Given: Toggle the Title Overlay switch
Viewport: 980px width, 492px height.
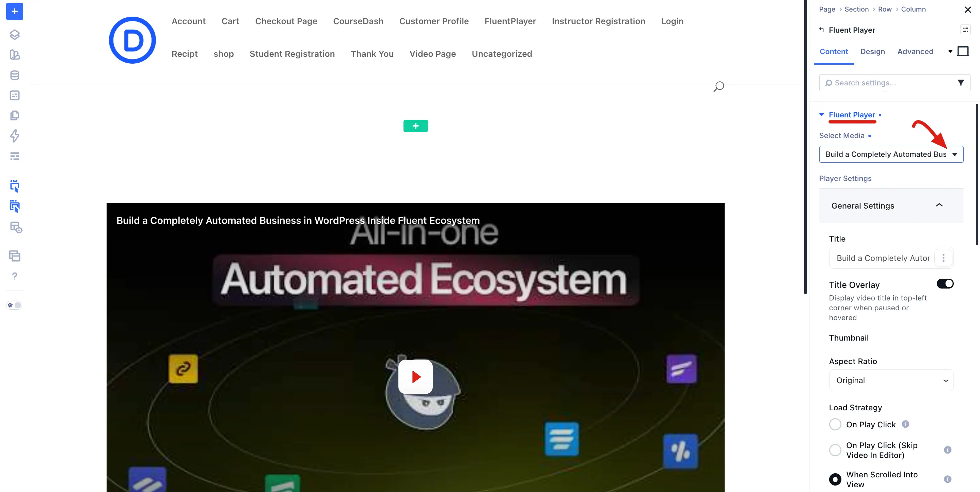Looking at the screenshot, I should tap(945, 284).
